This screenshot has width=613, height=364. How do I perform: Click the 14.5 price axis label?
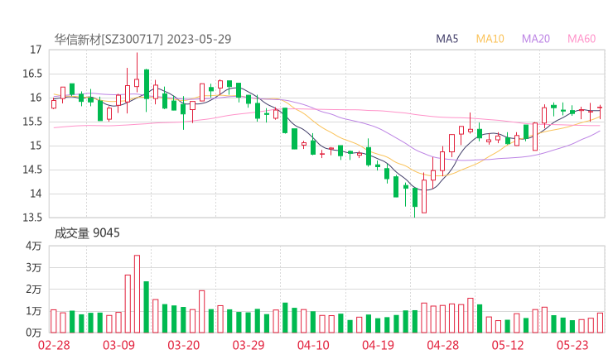click(32, 170)
